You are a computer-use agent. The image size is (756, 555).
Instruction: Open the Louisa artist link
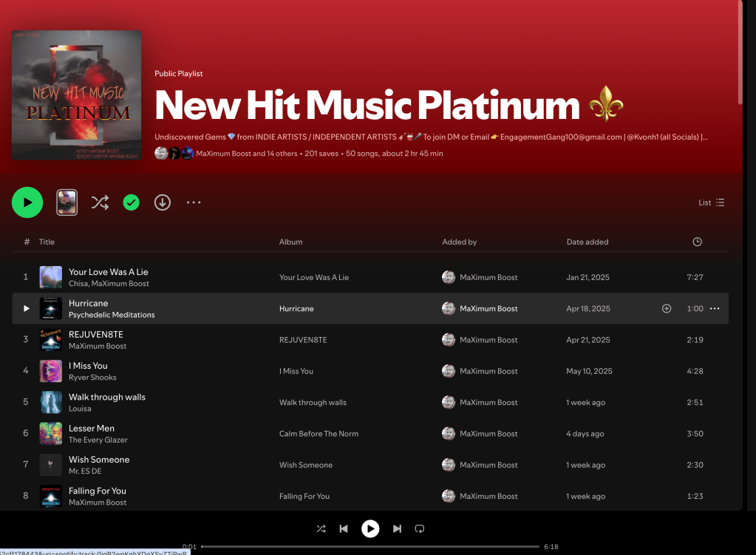80,409
